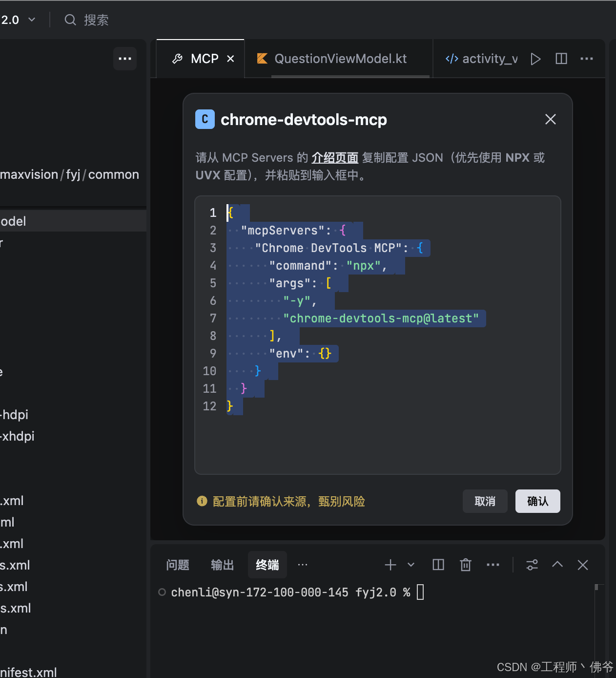Screen dimensions: 616x678
Task: Open the 介绍页面 link
Action: tap(335, 158)
